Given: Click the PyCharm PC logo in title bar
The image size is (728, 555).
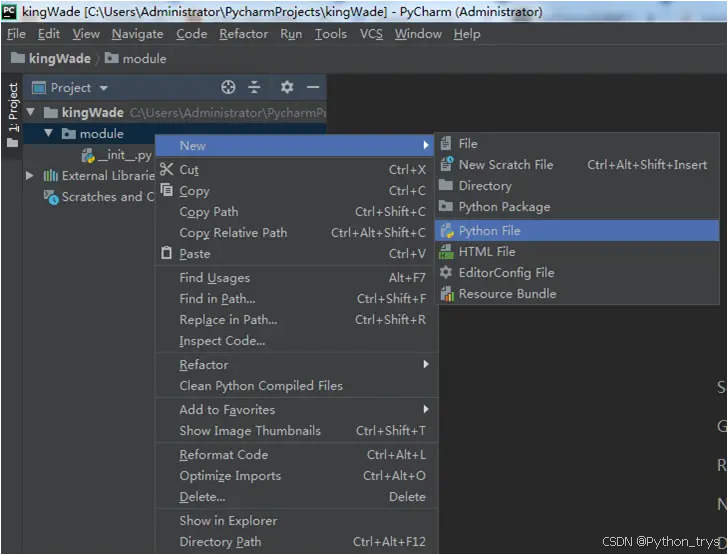Looking at the screenshot, I should point(10,11).
